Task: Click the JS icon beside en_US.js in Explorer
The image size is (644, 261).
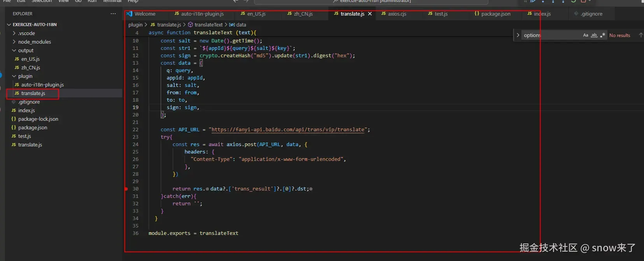Action: pos(17,59)
